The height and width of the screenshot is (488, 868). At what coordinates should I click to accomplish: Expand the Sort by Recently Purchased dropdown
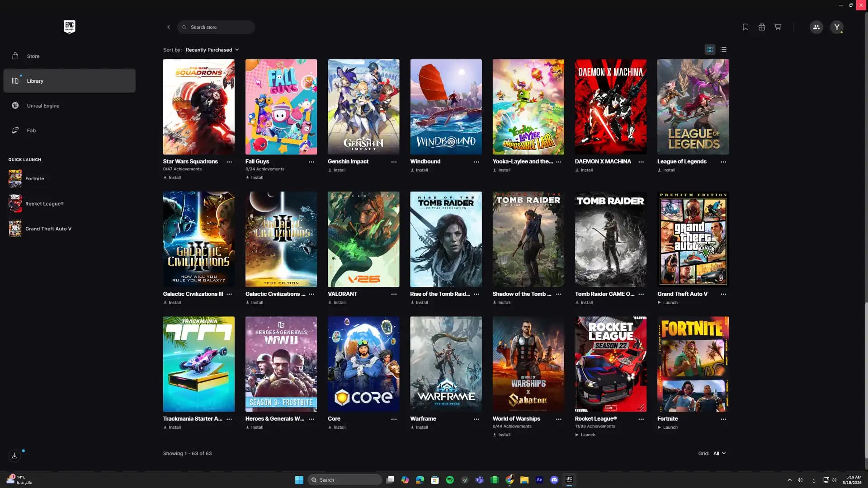coord(212,50)
